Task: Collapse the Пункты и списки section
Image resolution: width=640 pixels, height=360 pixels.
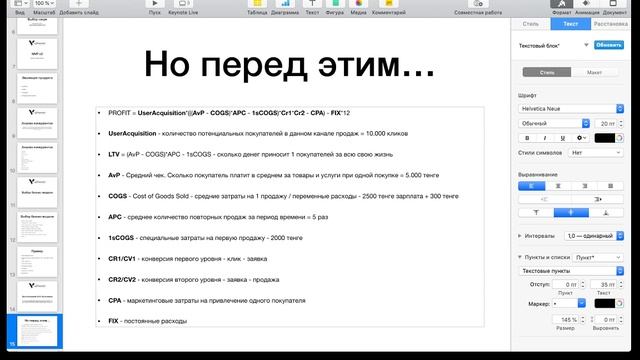Action: click(520, 257)
